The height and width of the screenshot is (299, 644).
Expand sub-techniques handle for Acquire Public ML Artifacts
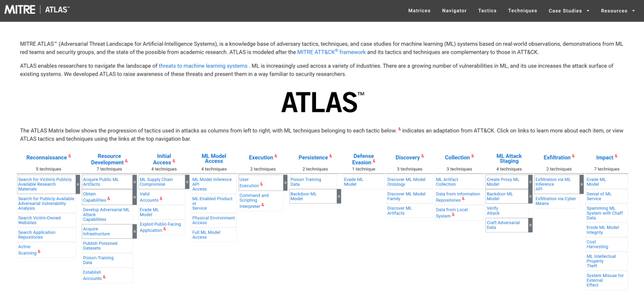pos(135,182)
